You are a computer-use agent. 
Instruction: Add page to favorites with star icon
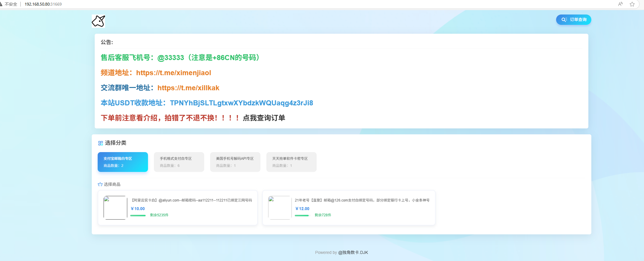click(632, 4)
